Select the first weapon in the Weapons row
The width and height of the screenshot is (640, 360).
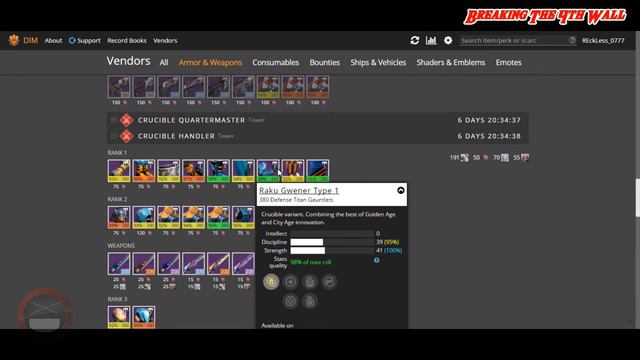tap(119, 264)
